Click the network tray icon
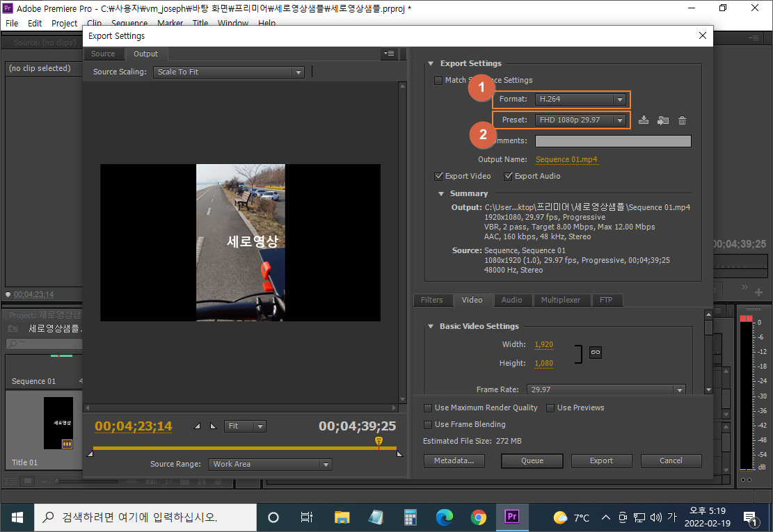 pyautogui.click(x=639, y=517)
